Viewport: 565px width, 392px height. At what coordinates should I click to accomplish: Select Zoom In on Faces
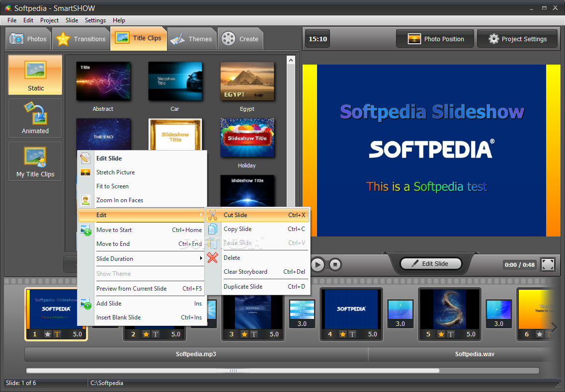coord(142,200)
